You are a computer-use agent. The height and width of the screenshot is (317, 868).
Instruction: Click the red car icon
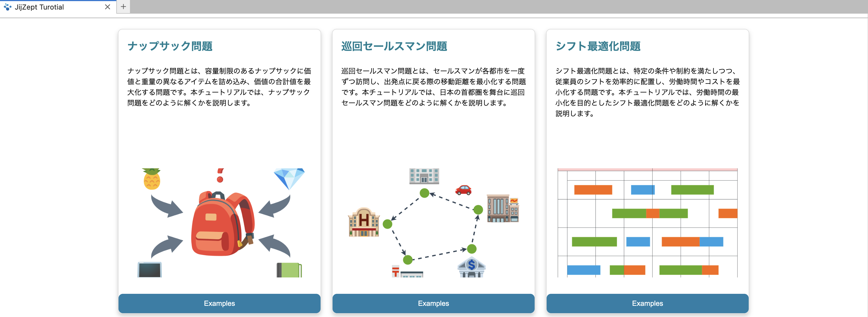pyautogui.click(x=463, y=190)
